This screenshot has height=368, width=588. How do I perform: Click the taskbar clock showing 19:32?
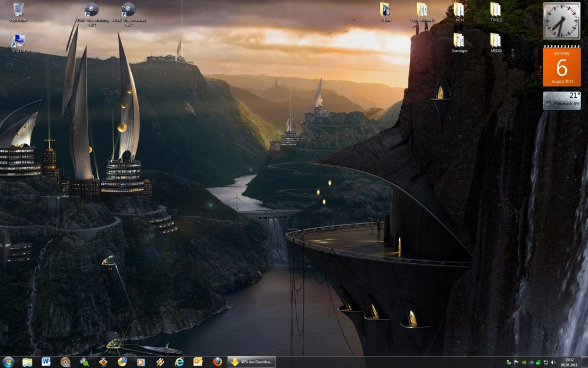(569, 362)
